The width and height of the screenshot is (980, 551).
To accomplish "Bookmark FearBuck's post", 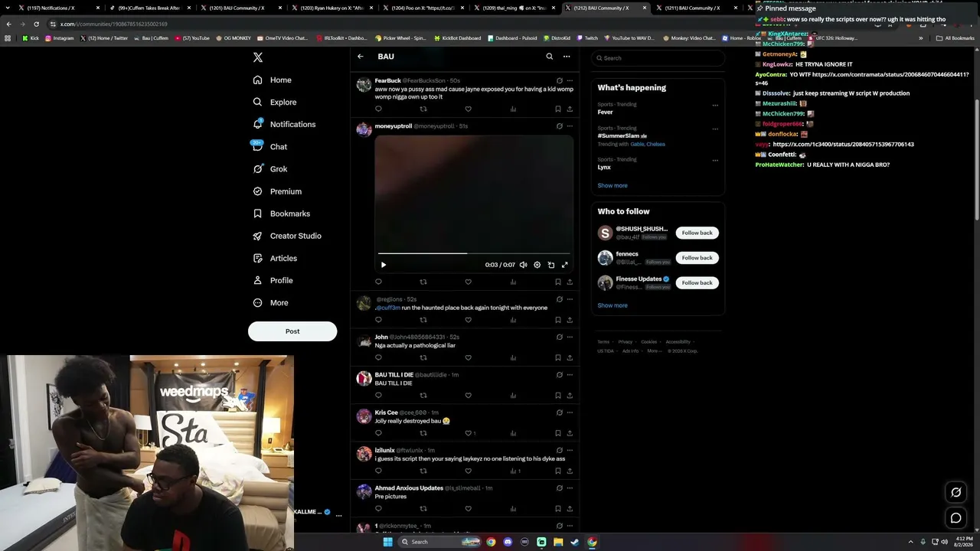I will point(557,109).
